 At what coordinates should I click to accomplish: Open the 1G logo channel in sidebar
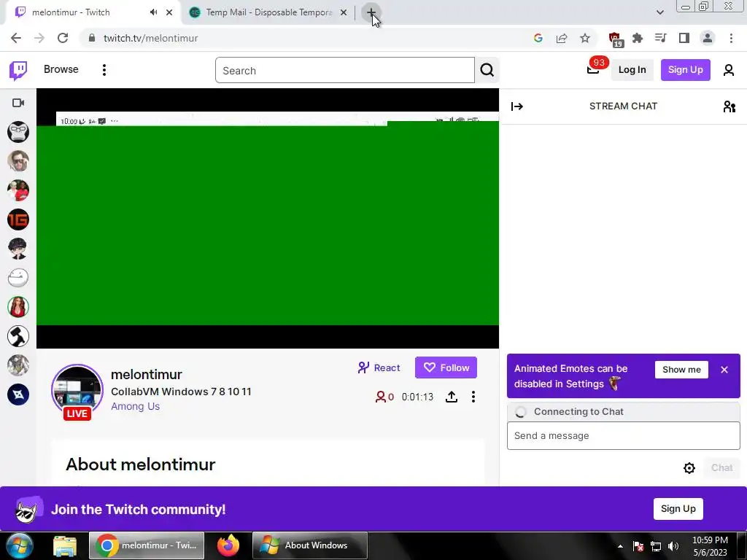[18, 219]
